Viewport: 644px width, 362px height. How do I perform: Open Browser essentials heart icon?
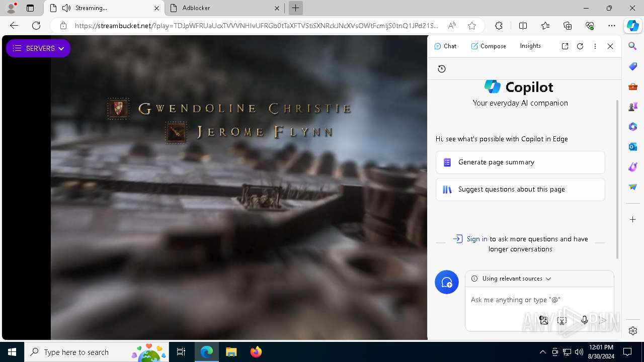point(590,26)
